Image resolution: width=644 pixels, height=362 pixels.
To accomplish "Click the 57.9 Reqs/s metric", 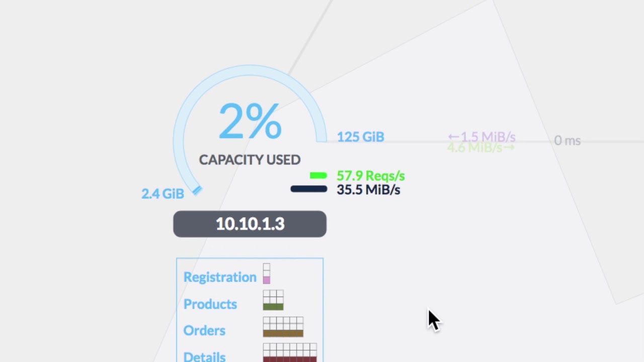I will pos(370,175).
